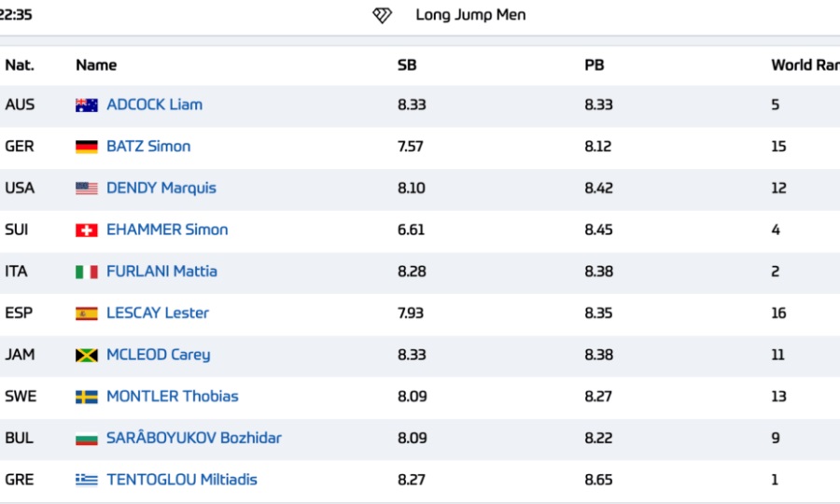
Task: Open EHAMMER Simon profile link
Action: pyautogui.click(x=167, y=230)
